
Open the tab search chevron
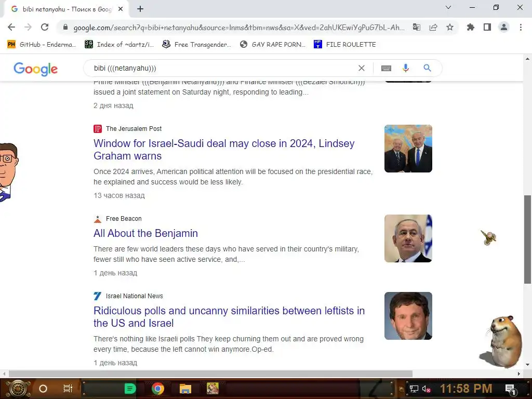[448, 7]
